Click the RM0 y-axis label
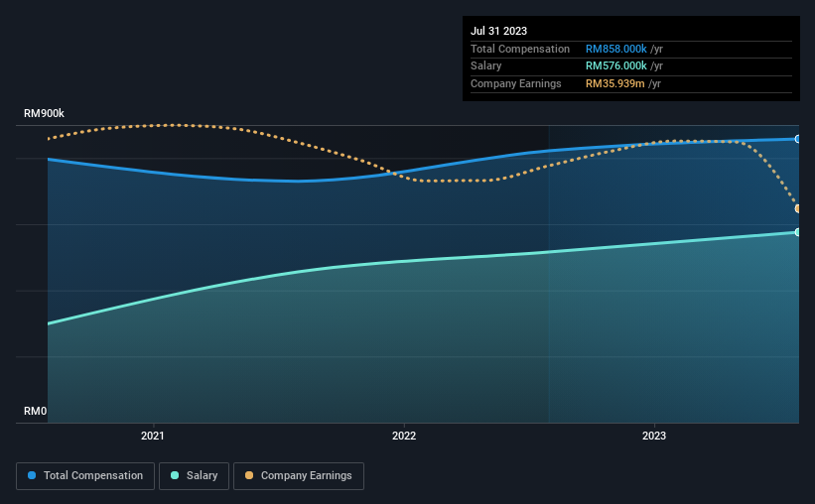 tap(36, 411)
